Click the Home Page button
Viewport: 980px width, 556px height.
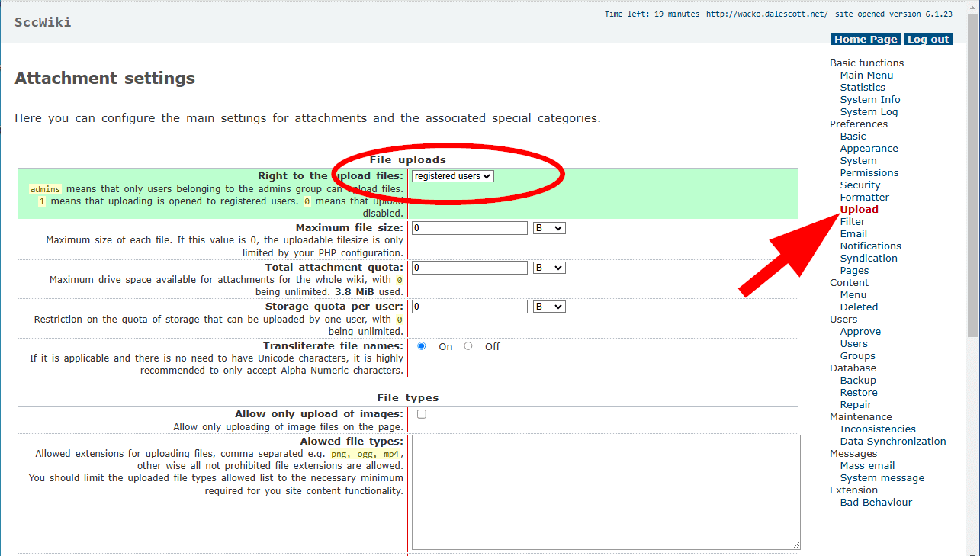[x=865, y=40]
